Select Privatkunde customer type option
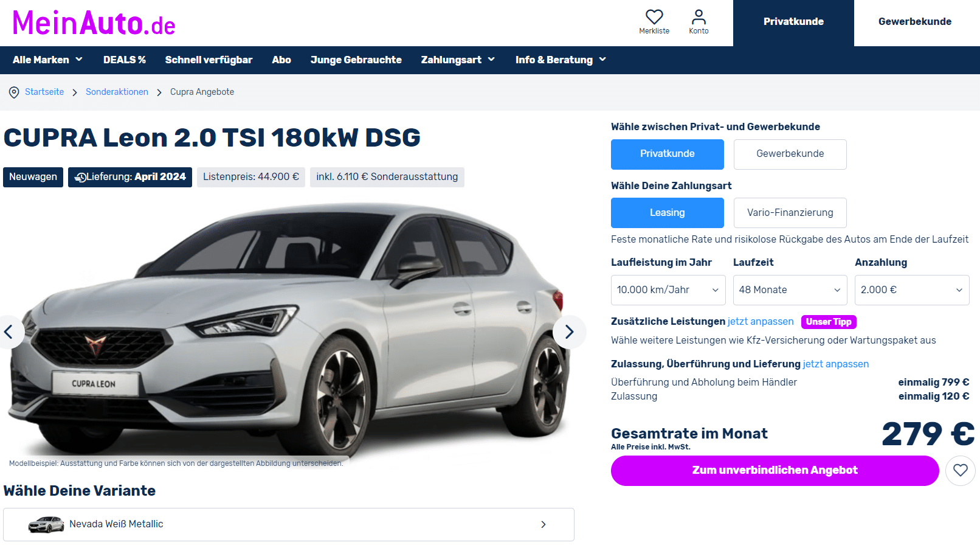980x548 pixels. [668, 154]
